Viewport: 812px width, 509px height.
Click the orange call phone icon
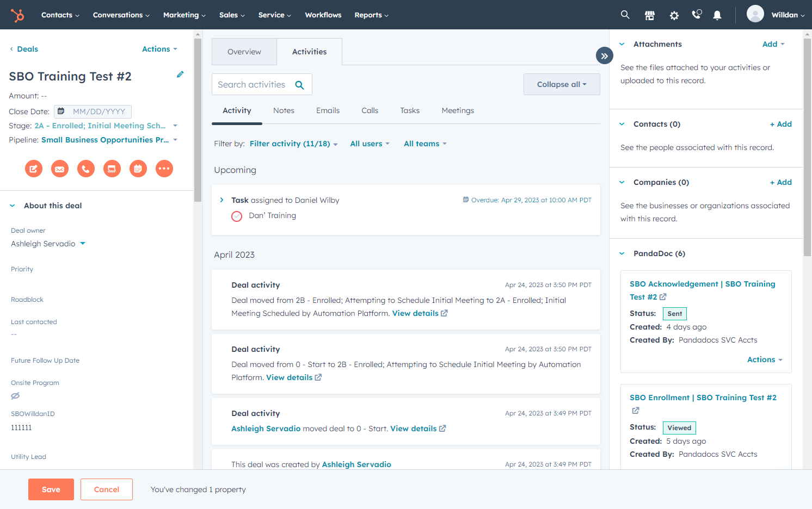coord(86,169)
